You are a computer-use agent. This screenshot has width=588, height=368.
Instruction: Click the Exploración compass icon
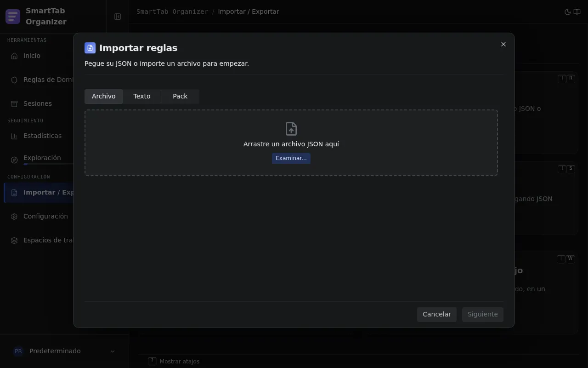tap(14, 160)
